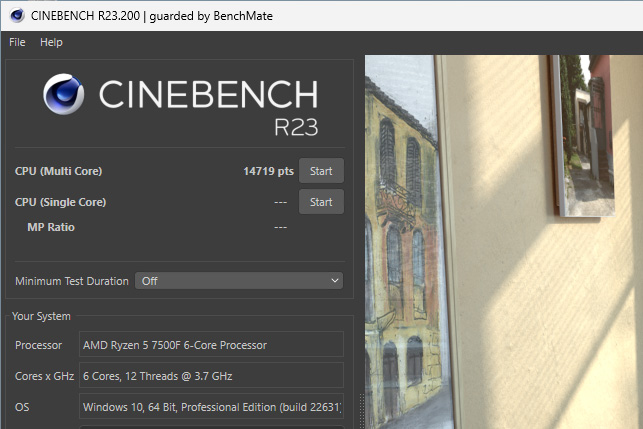643x429 pixels.
Task: Expand the Minimum Test Duration dropdown
Action: pos(239,281)
